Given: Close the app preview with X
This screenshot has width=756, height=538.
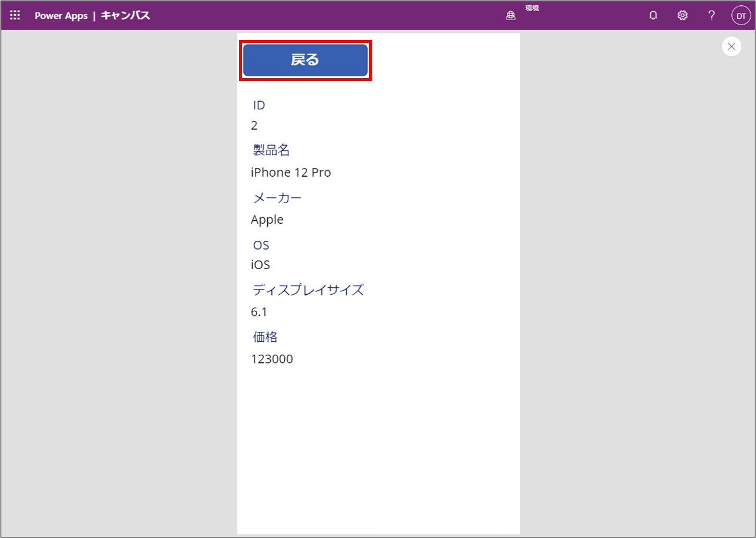Looking at the screenshot, I should 731,46.
